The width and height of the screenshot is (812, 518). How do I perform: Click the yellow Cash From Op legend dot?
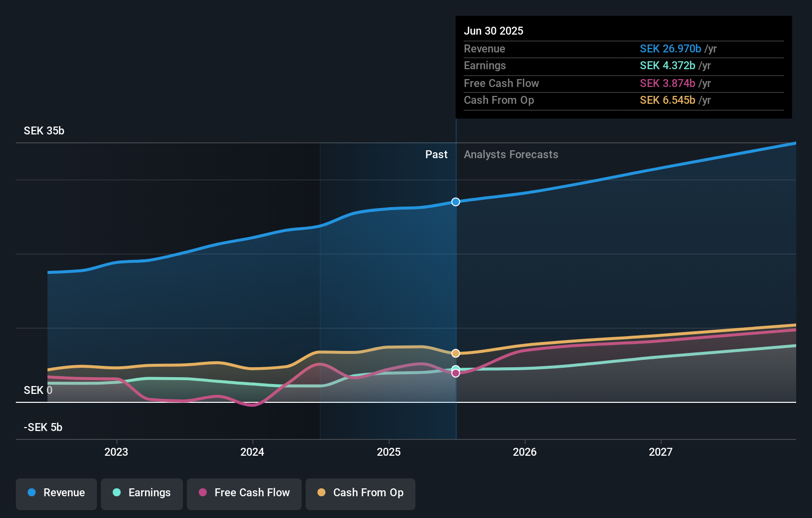coord(321,492)
